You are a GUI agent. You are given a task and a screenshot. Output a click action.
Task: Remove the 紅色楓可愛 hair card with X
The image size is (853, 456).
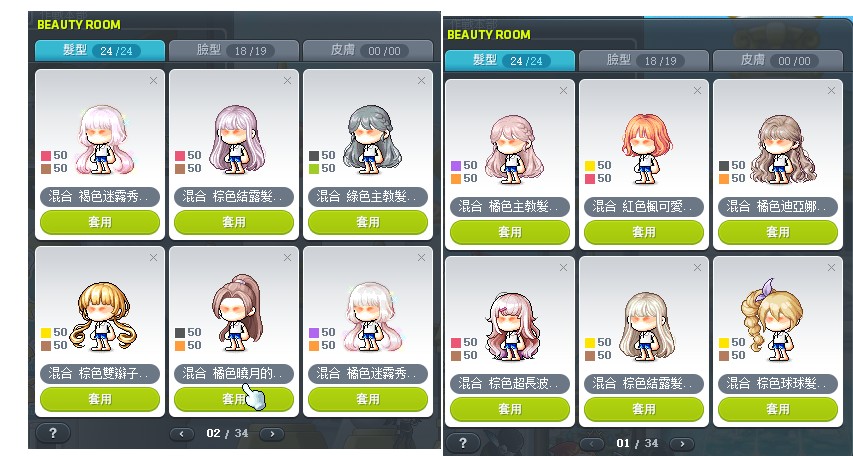point(697,90)
